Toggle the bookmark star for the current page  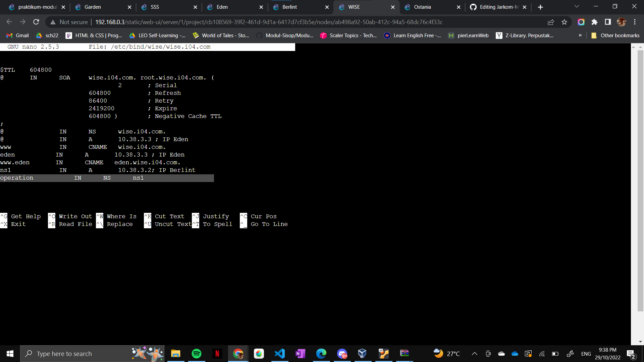coord(565,22)
